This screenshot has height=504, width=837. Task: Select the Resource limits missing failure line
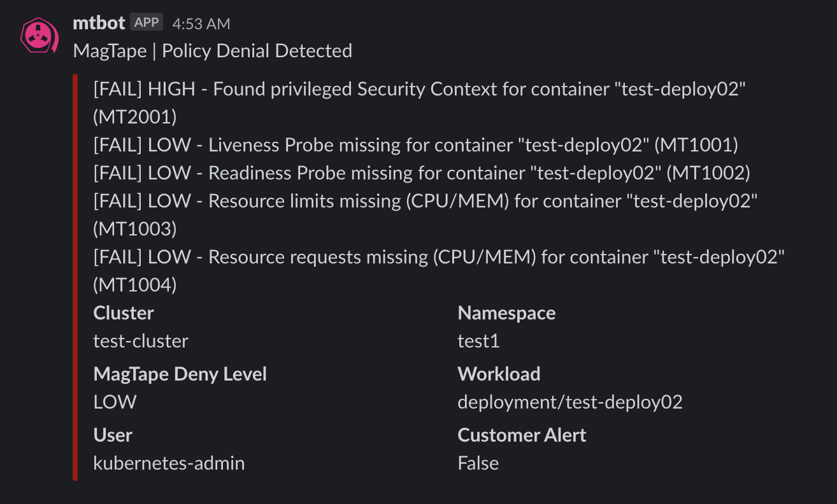(425, 201)
